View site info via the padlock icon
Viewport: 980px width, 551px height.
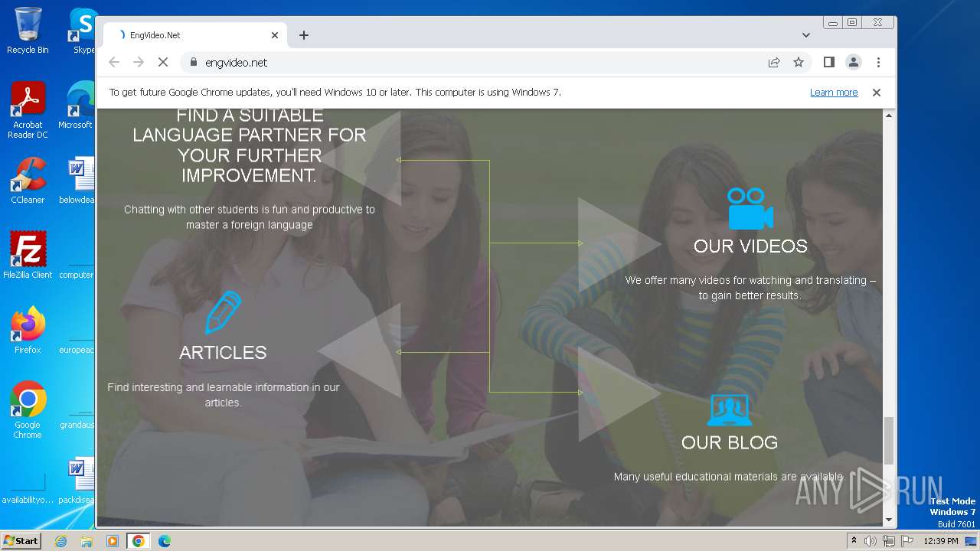pos(193,63)
